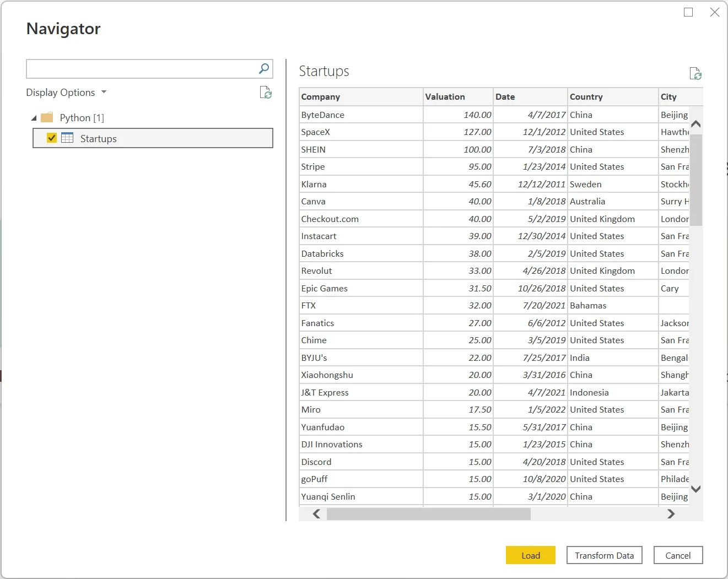This screenshot has width=728, height=579.
Task: Click the Yuanqi Senlin company cell
Action: pyautogui.click(x=361, y=496)
